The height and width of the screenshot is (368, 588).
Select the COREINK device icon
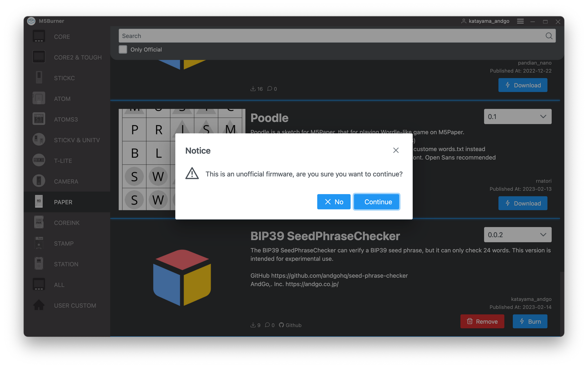coord(39,223)
